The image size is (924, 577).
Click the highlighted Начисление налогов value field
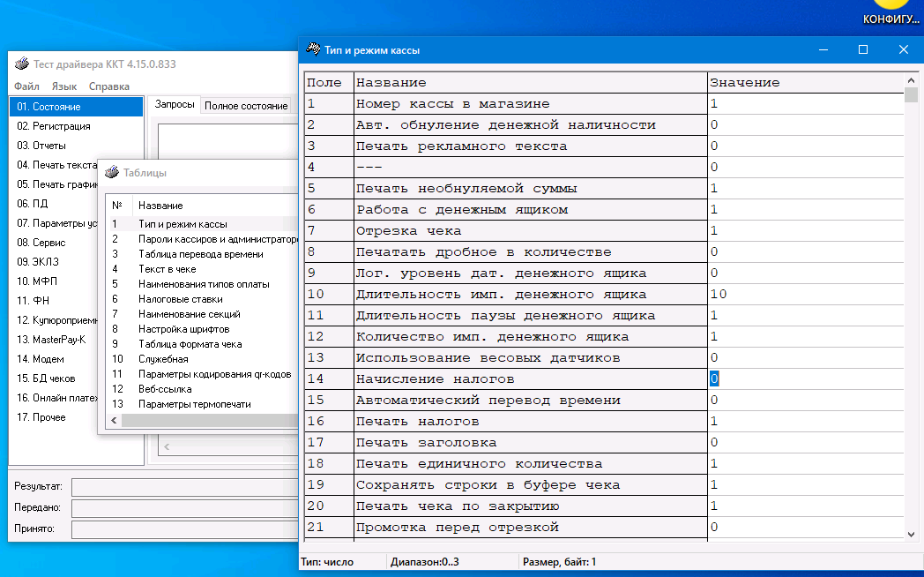805,379
